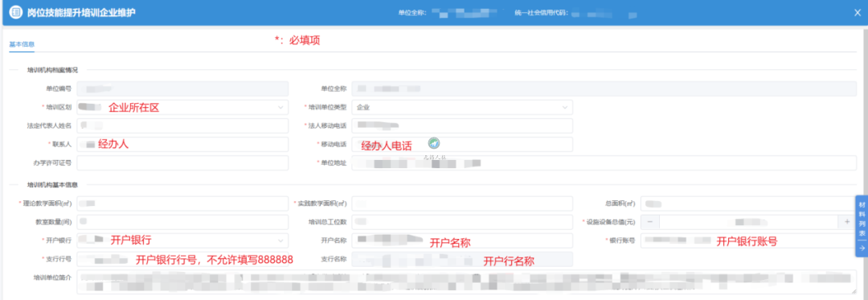This screenshot has height=300, width=868.
Task: Click the 银行账号 input field
Action: pyautogui.click(x=748, y=240)
